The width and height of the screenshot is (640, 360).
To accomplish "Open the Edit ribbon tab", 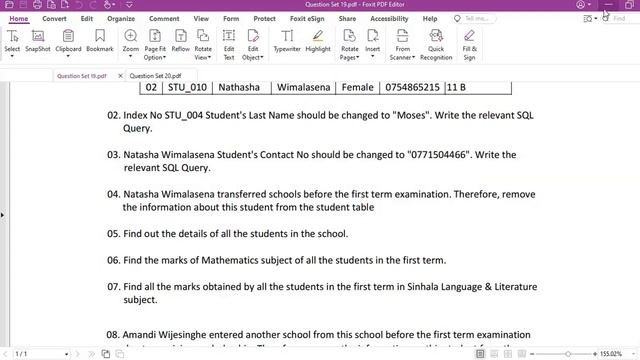I will click(87, 19).
